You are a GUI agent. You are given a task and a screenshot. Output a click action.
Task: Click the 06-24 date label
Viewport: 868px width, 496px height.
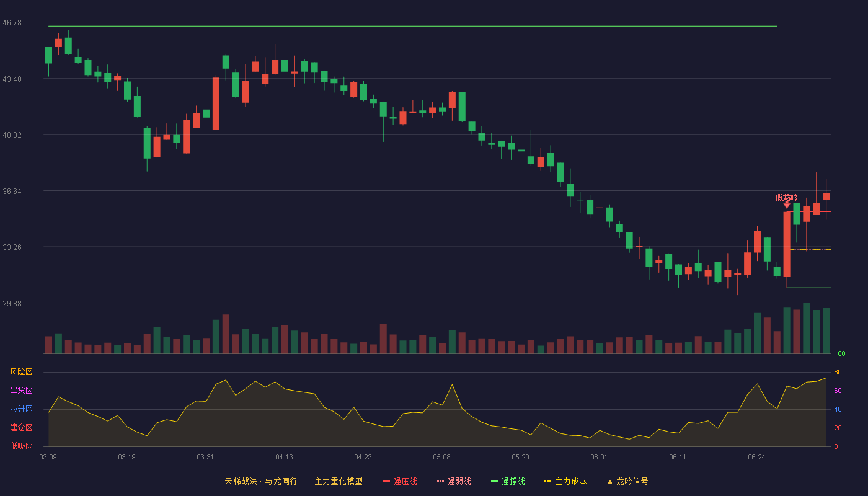click(756, 457)
